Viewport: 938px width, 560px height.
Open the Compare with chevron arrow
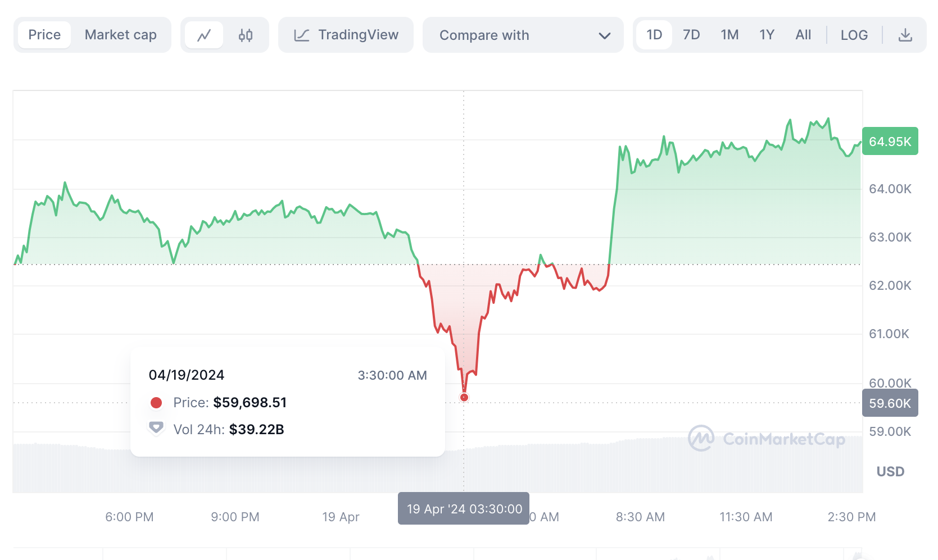pos(605,35)
